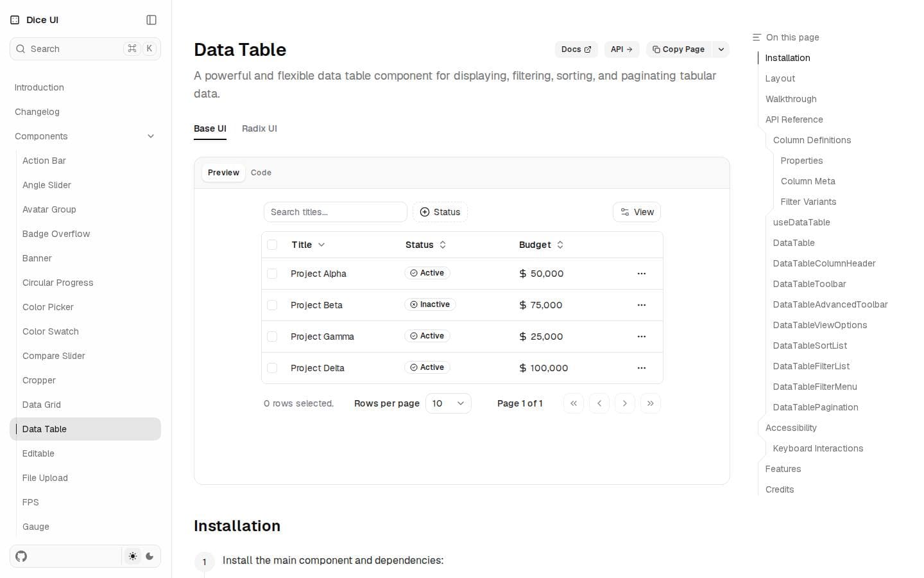Screen dimensions: 924x578
Task: Open the Title column sort menu
Action: 308,245
